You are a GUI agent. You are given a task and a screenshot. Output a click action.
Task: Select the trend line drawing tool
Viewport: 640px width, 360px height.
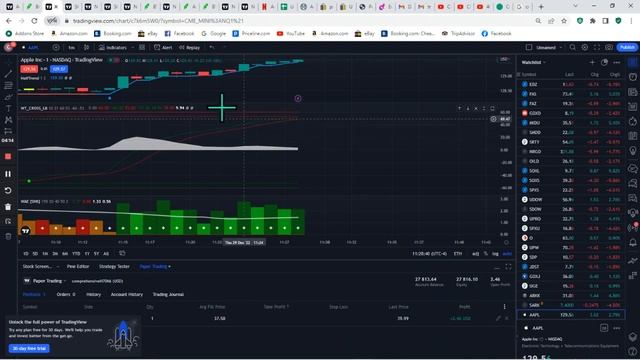[x=8, y=74]
